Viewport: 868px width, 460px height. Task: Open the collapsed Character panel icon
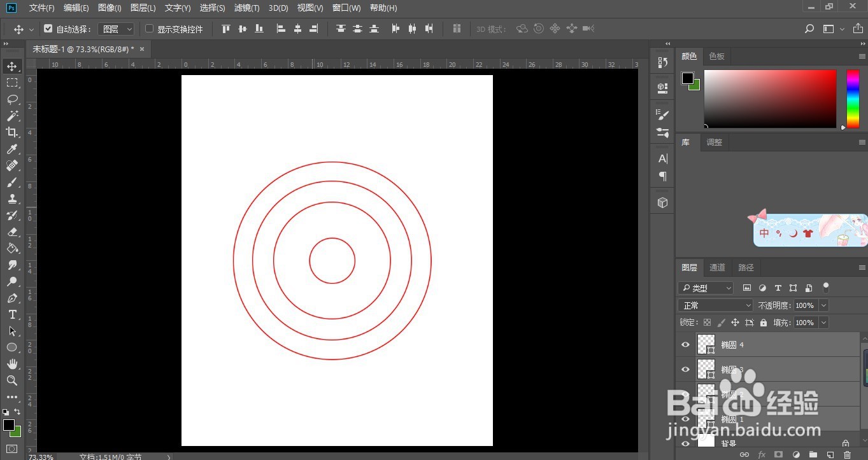point(662,158)
